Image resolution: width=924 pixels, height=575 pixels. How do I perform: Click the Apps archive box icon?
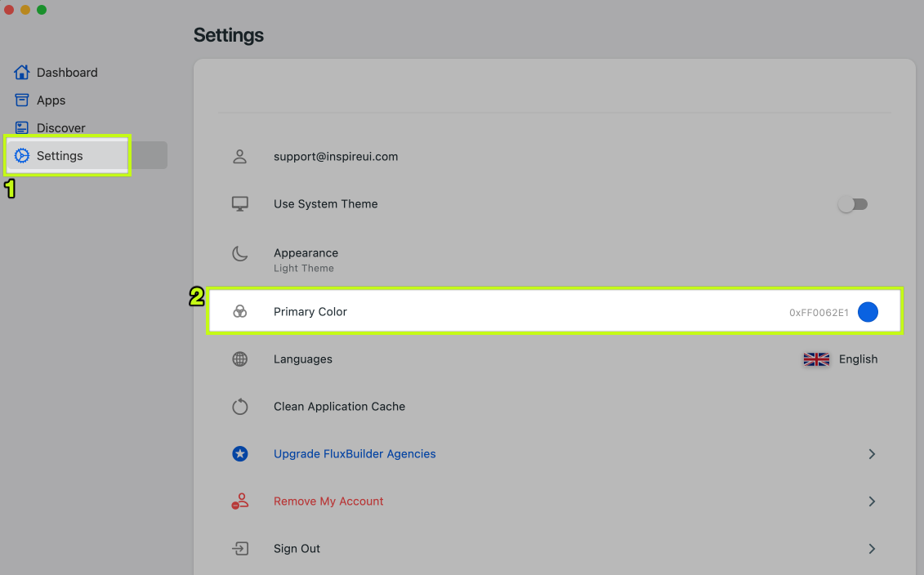22,100
